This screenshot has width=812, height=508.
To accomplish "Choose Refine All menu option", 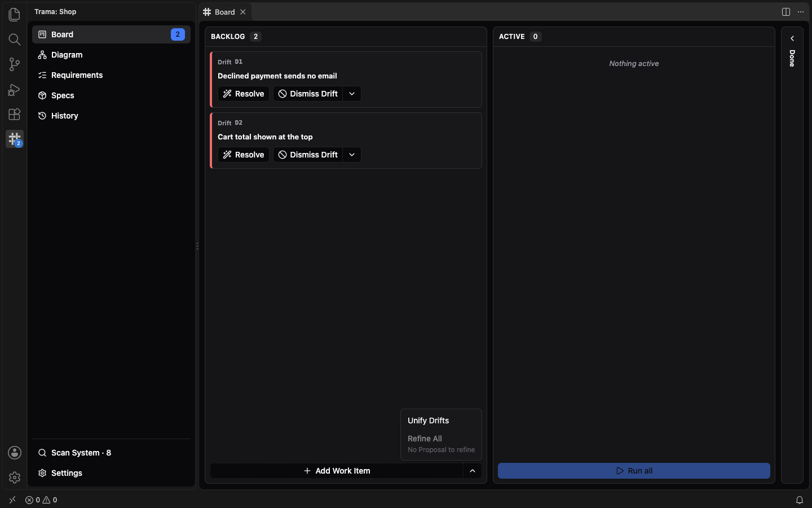I will coord(441,444).
